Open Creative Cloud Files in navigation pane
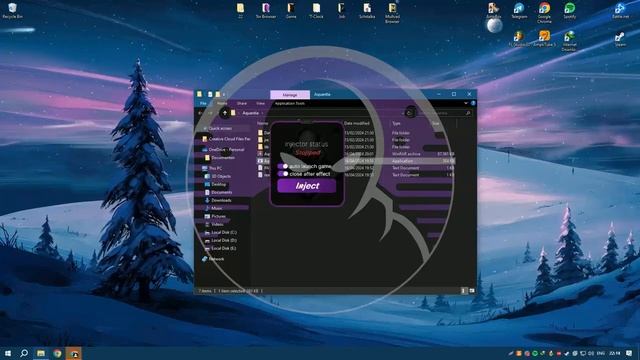This screenshot has width=640, height=360. pos(226,139)
